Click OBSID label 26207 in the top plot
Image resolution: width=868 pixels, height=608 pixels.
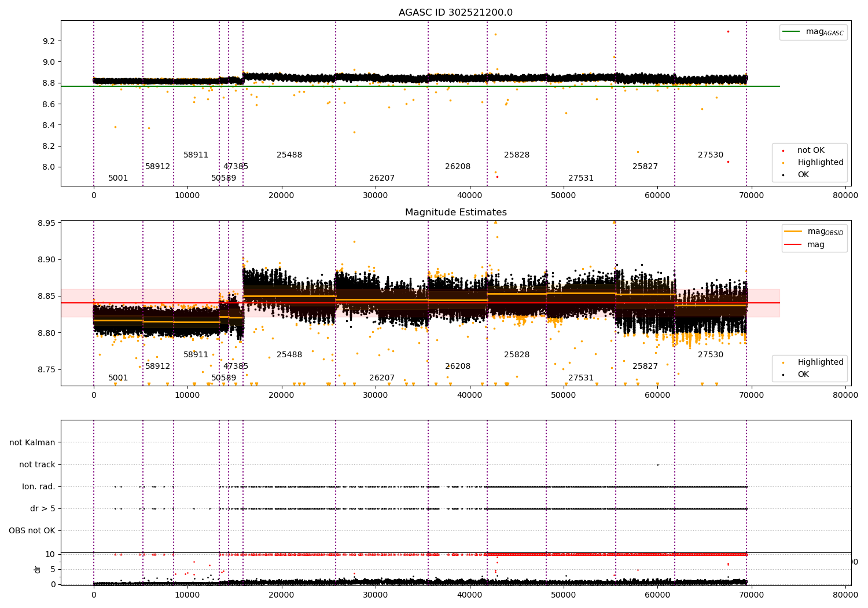click(382, 178)
